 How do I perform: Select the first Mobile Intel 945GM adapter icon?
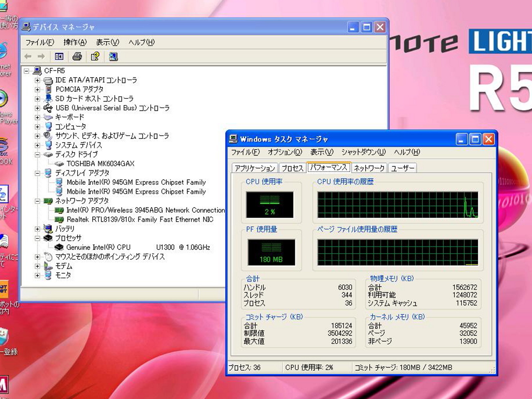coord(59,182)
